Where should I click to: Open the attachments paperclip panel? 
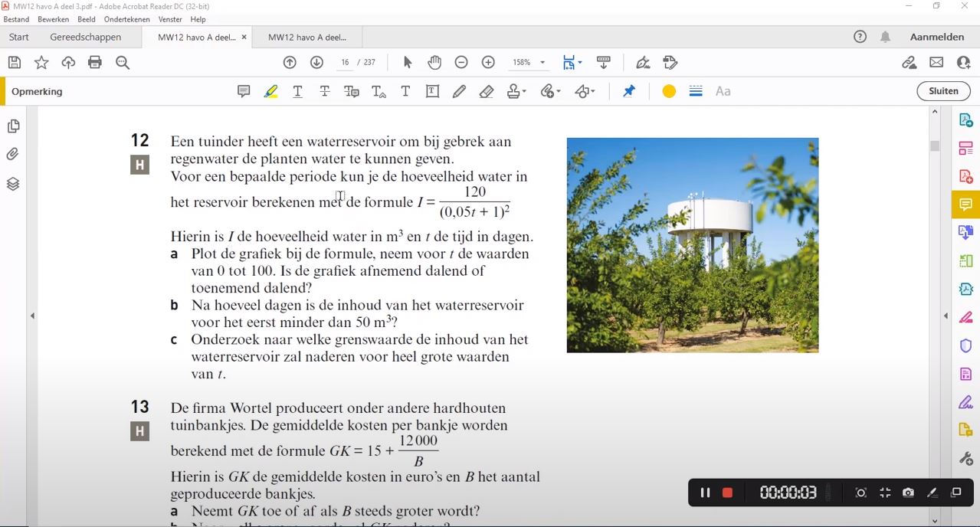pyautogui.click(x=13, y=155)
